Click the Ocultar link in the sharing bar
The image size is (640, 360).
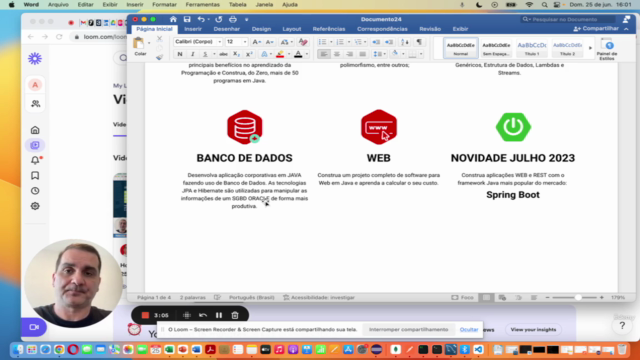click(469, 329)
